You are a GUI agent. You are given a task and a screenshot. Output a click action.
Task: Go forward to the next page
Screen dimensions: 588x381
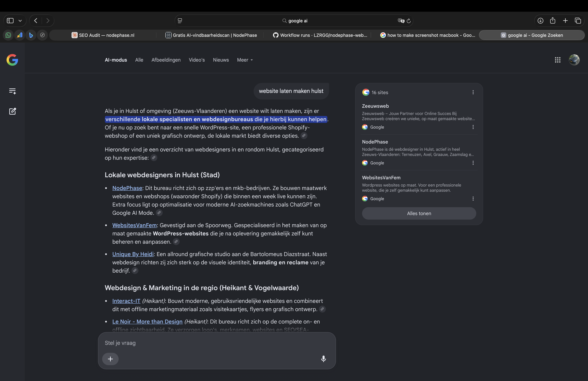point(48,21)
